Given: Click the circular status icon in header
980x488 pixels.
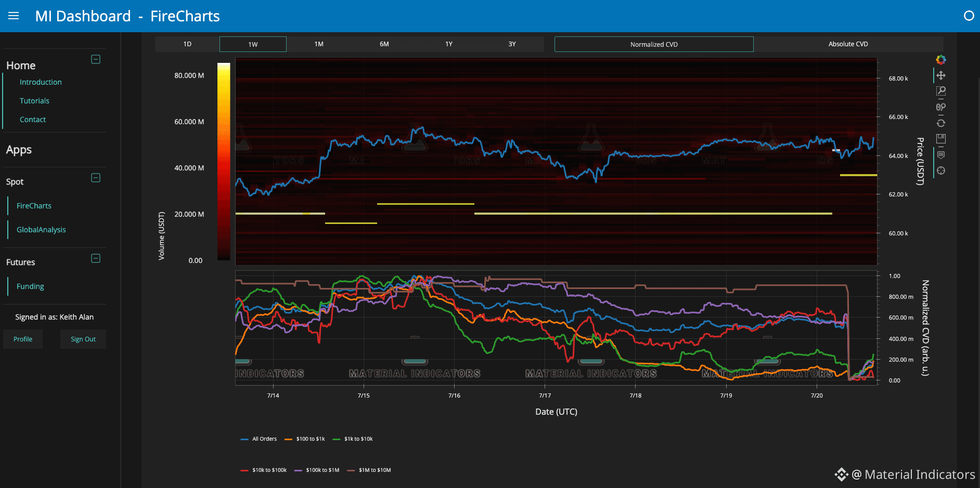Looking at the screenshot, I should coord(969,16).
